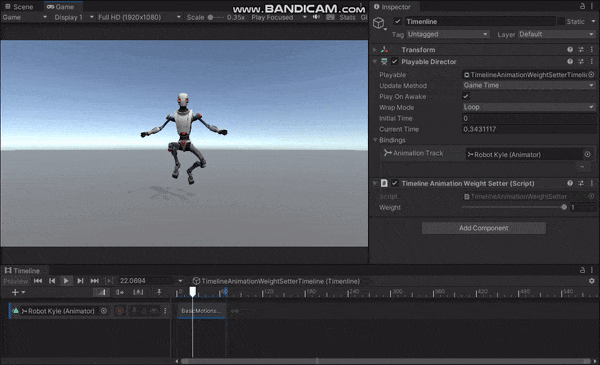Open the Display 1 dropdown
The width and height of the screenshot is (600, 365).
[x=74, y=17]
